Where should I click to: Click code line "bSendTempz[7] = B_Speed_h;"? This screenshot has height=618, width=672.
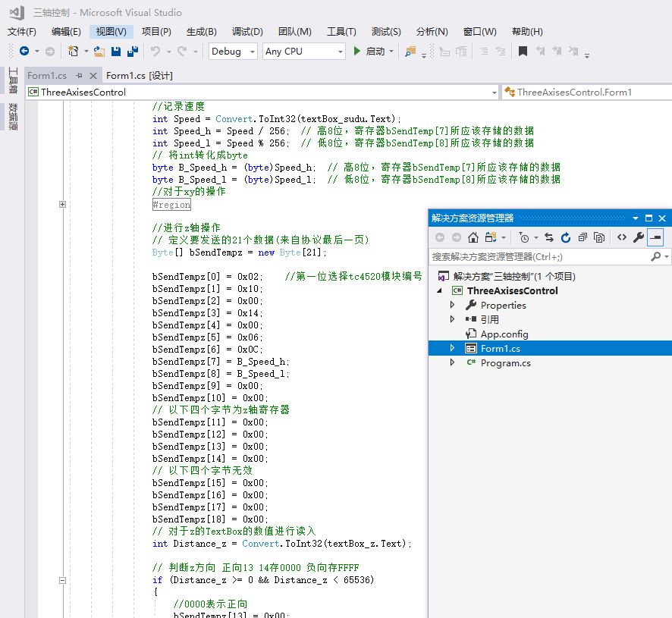click(221, 362)
